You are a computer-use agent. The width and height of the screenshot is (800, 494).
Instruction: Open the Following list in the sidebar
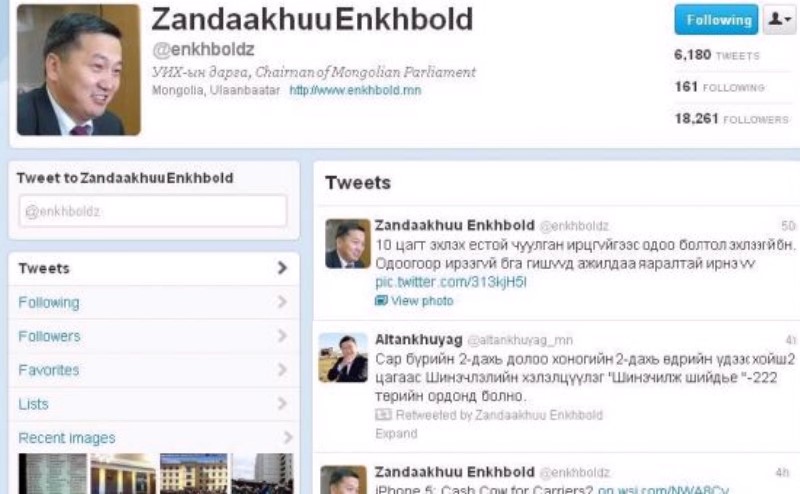[x=153, y=302]
